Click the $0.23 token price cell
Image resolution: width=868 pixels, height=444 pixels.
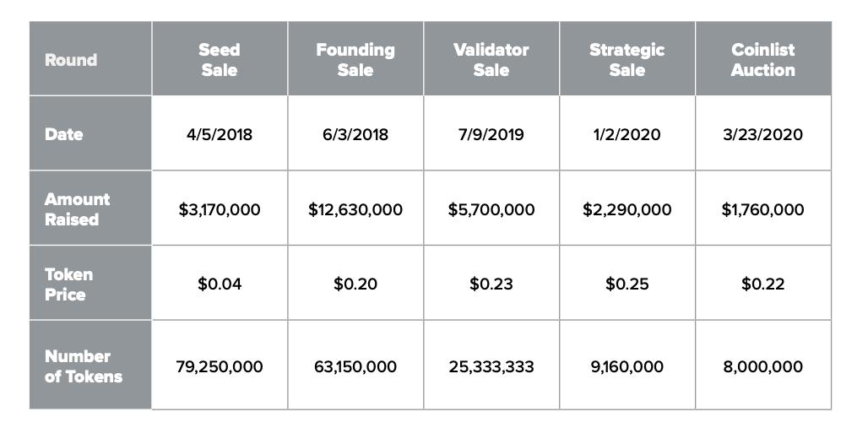point(491,284)
